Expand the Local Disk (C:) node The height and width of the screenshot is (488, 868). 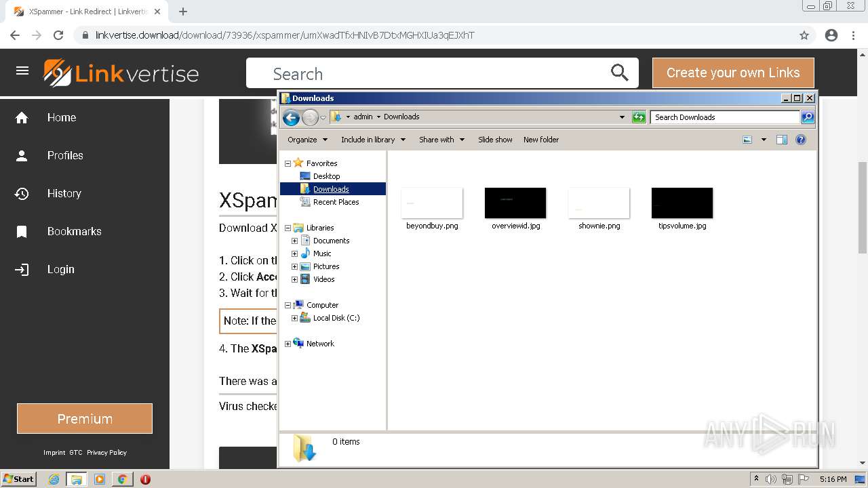[294, 318]
